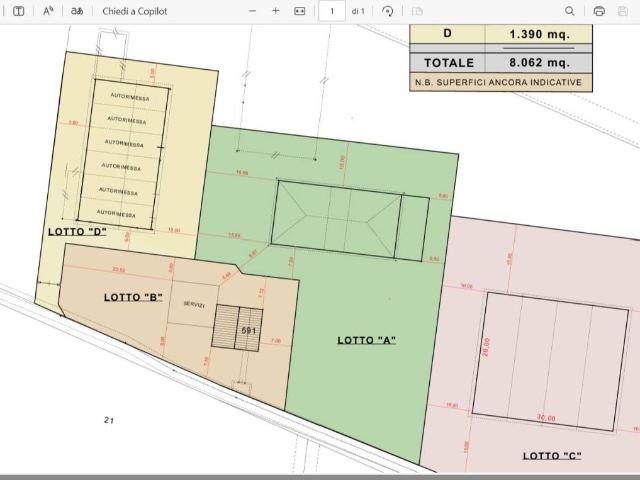640x480 pixels.
Task: Click the LOTTO "B" label on plan
Action: point(133,297)
